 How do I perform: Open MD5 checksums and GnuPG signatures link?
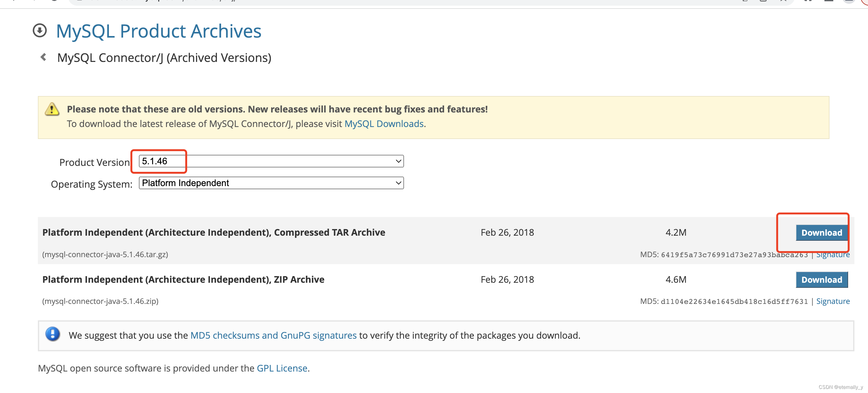273,335
